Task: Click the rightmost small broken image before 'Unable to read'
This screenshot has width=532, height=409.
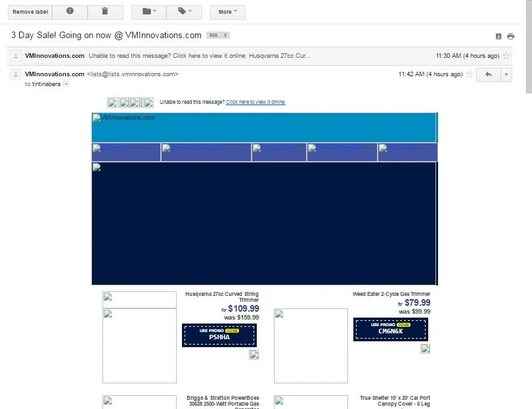Action: coord(148,103)
